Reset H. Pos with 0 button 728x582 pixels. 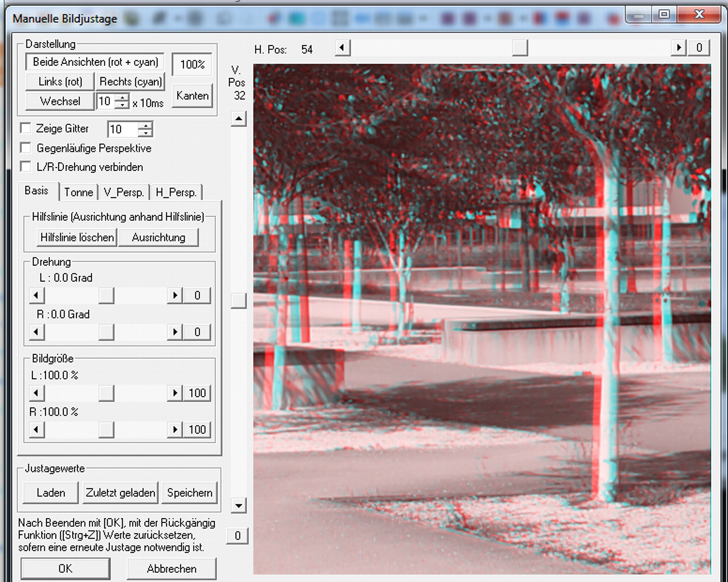point(699,48)
